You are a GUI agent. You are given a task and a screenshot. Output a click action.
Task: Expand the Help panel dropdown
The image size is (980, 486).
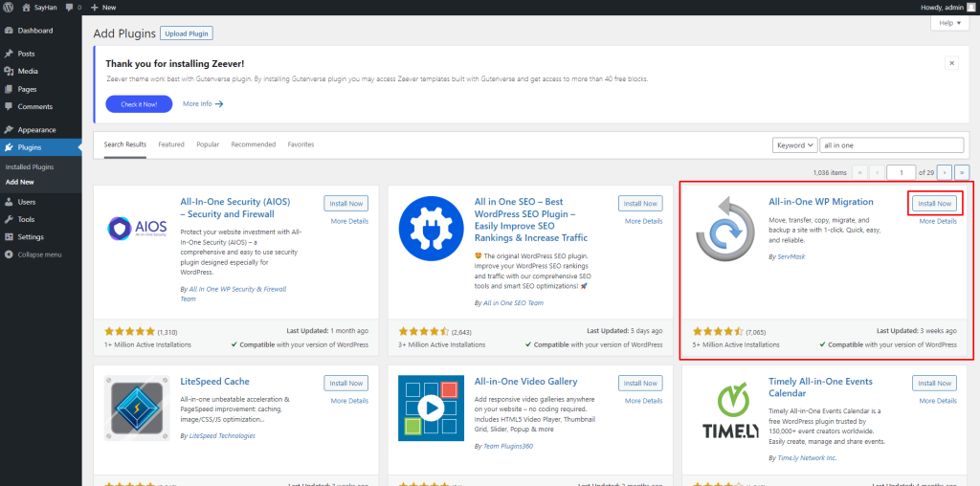[949, 22]
